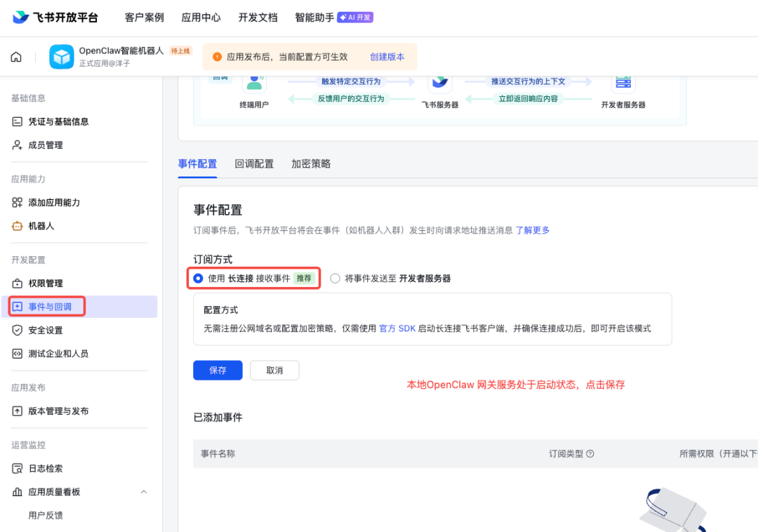Click the 反馈用户的交互行为 label in diagram
This screenshot has width=758, height=532.
tap(351, 98)
